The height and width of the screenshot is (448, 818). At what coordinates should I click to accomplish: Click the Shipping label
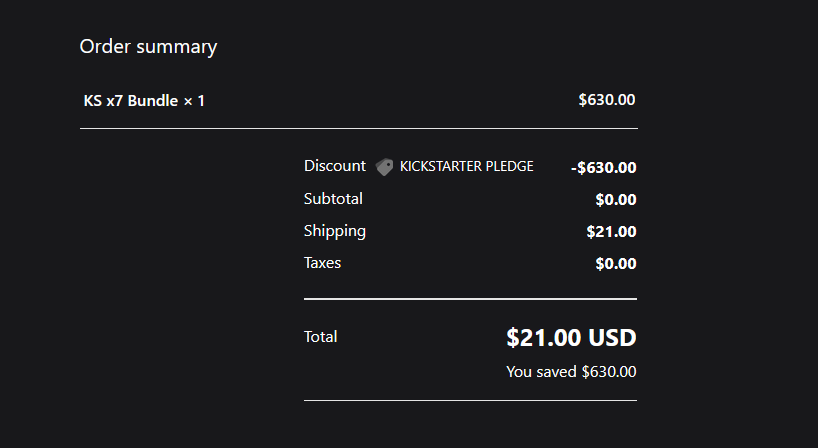pos(335,231)
